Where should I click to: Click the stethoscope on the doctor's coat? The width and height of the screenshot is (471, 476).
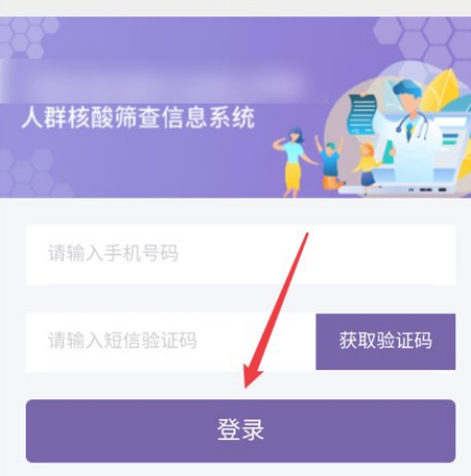[412, 126]
